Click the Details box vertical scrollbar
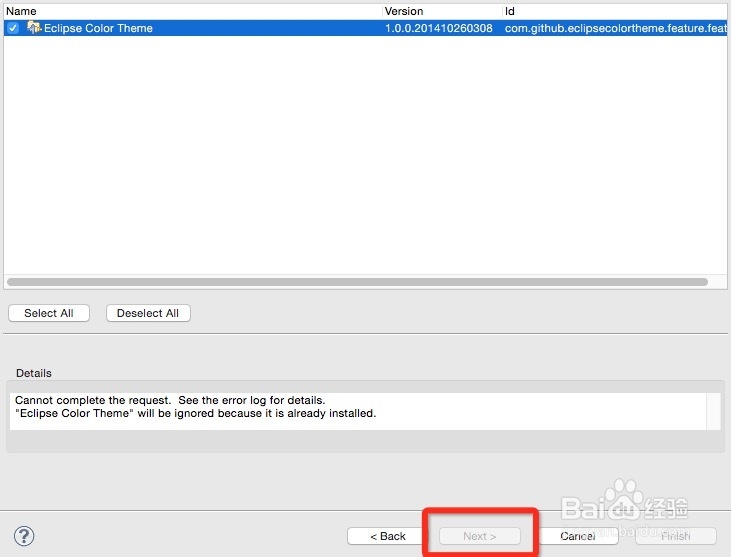The image size is (731, 557). point(713,411)
